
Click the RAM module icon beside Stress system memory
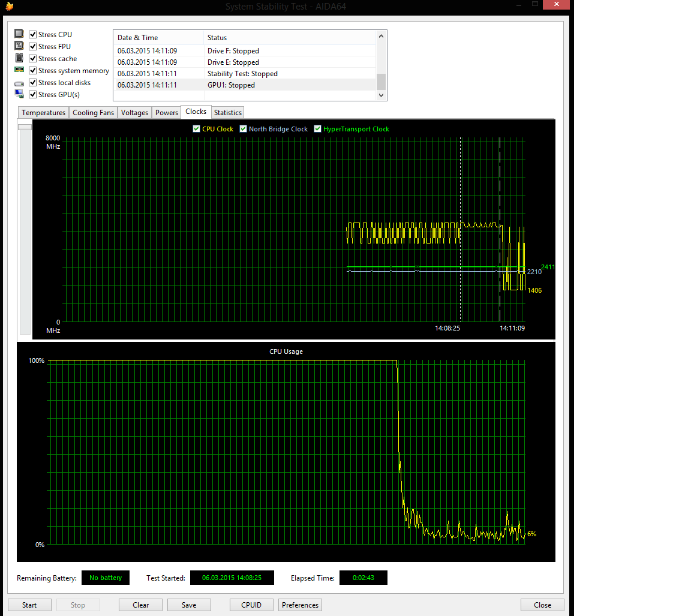tap(19, 70)
